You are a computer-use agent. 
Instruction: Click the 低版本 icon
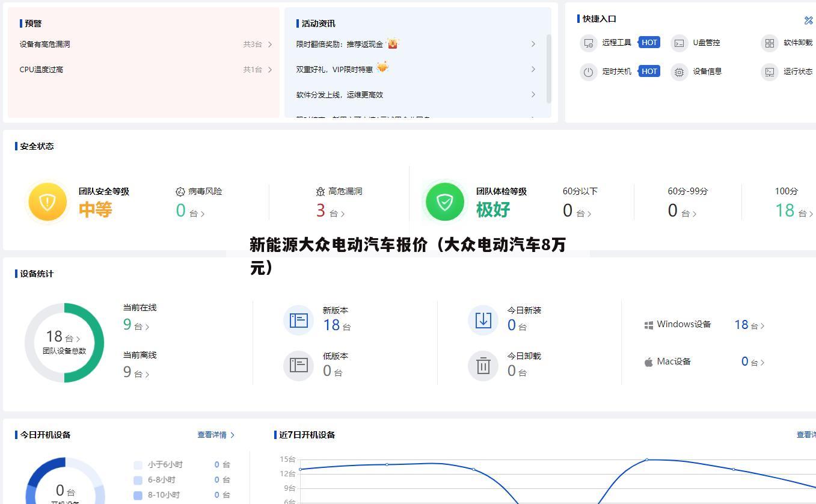298,365
